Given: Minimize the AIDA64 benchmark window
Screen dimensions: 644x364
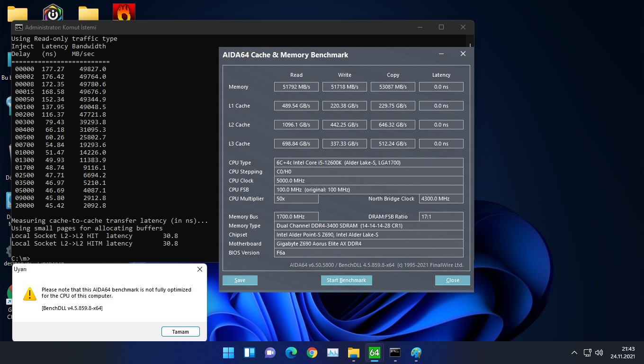Looking at the screenshot, I should point(441,54).
